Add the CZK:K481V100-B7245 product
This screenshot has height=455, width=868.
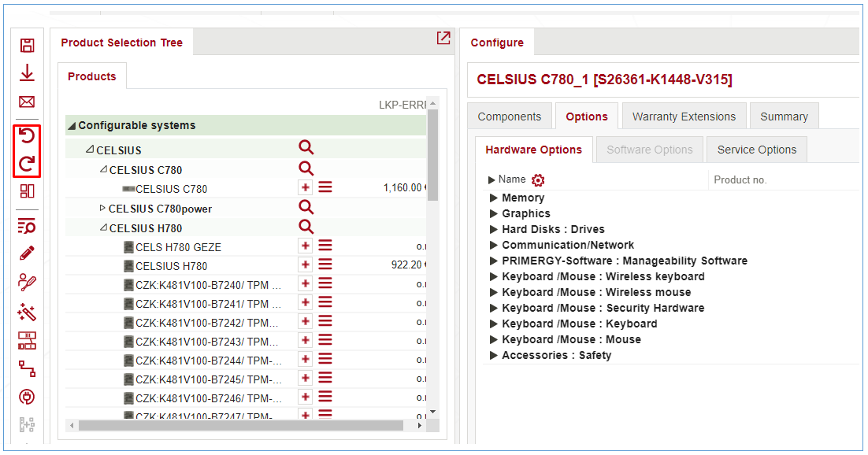[x=305, y=378]
